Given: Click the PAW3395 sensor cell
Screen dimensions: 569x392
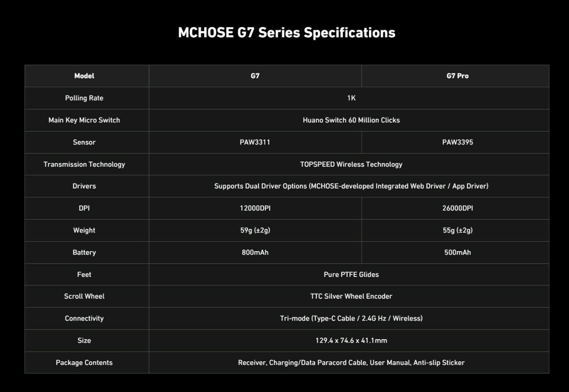Looking at the screenshot, I should point(457,142).
